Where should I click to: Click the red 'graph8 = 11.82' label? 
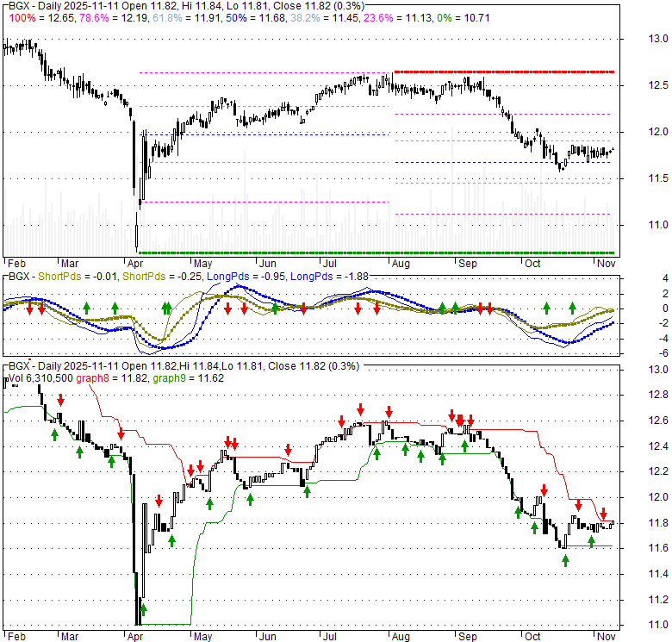coord(111,378)
